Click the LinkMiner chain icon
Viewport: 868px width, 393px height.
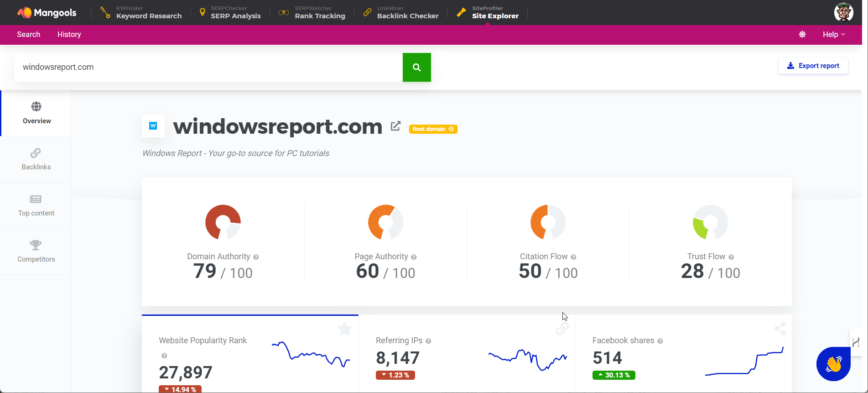pyautogui.click(x=367, y=13)
